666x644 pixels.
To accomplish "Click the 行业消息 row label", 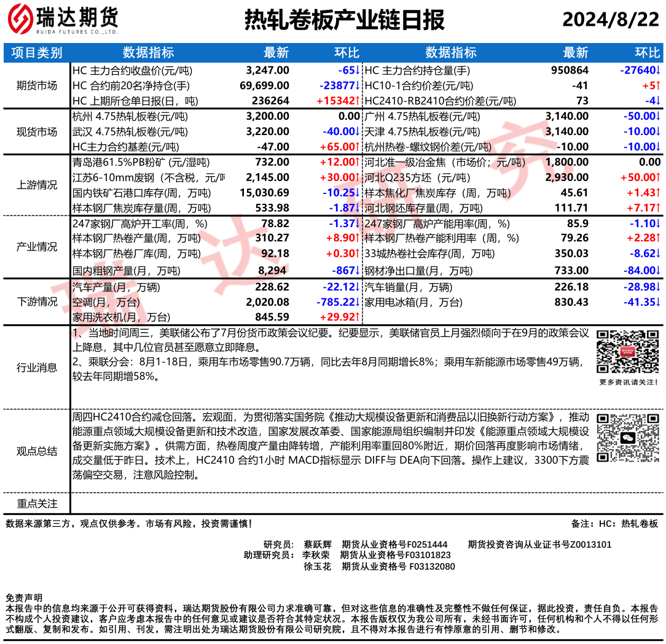I will (x=37, y=368).
